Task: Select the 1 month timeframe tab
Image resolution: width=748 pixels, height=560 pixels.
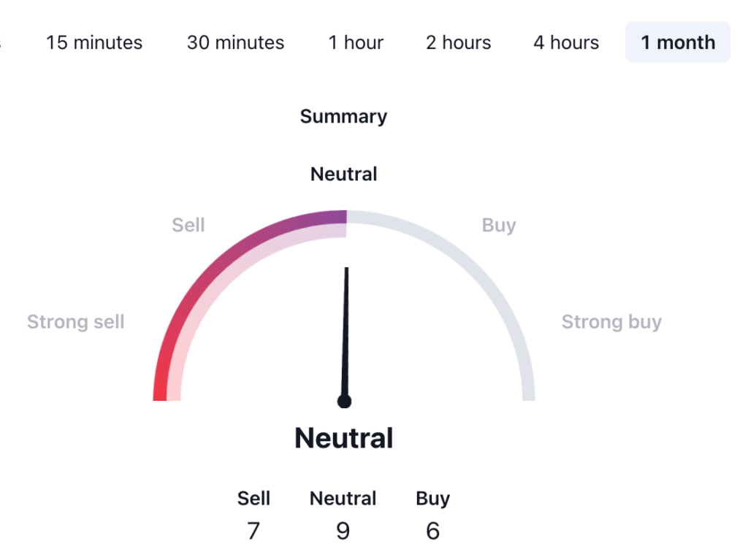Action: click(678, 42)
